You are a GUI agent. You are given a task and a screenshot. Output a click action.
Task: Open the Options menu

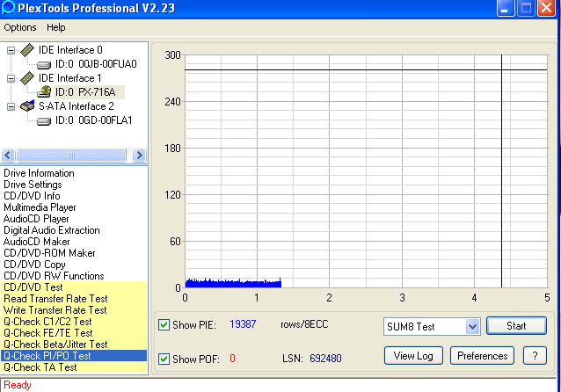coord(20,27)
